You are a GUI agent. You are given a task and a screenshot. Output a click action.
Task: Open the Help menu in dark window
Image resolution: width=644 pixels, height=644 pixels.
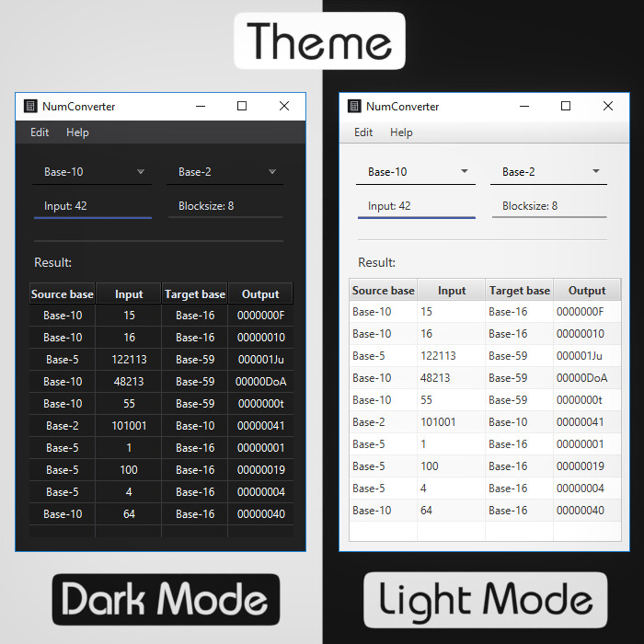[x=77, y=132]
